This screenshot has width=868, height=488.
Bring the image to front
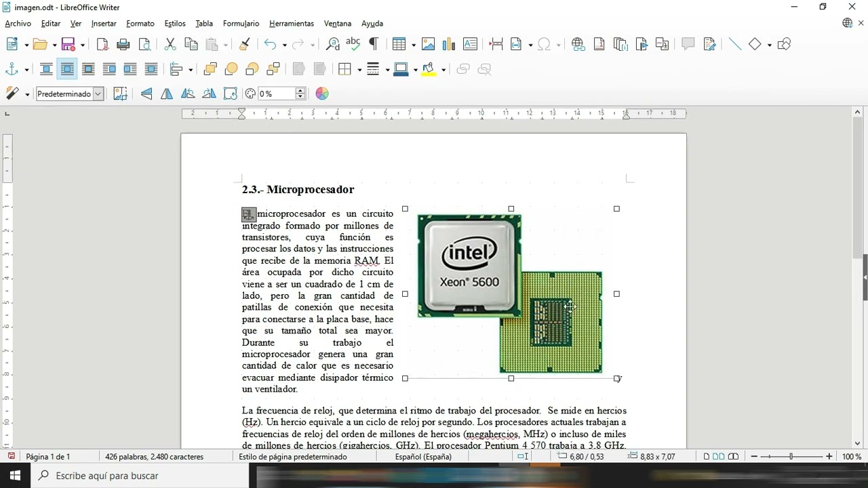[x=210, y=69]
